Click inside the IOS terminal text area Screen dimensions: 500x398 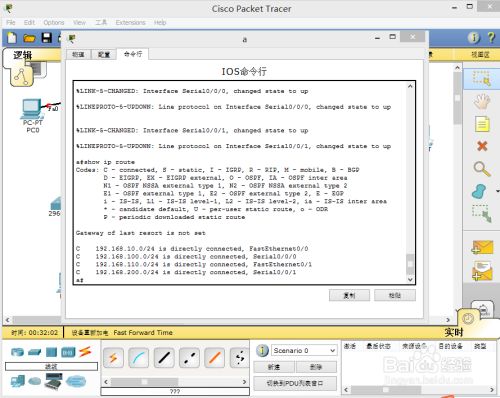[241, 183]
